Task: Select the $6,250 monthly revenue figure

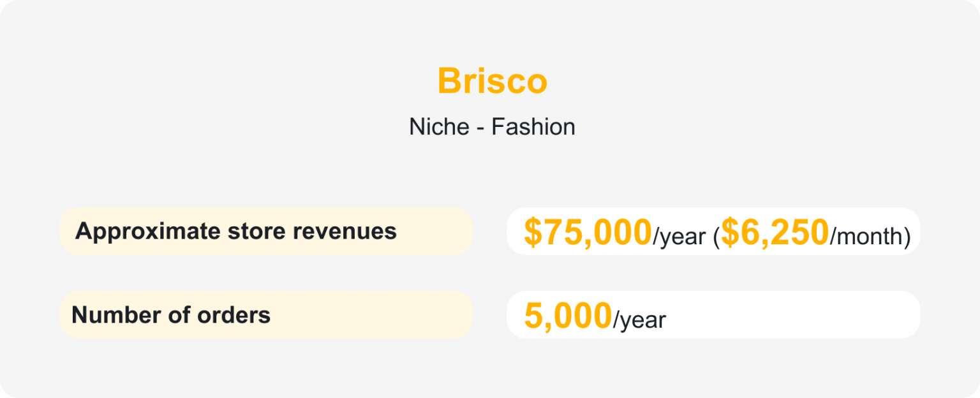Action: 775,233
